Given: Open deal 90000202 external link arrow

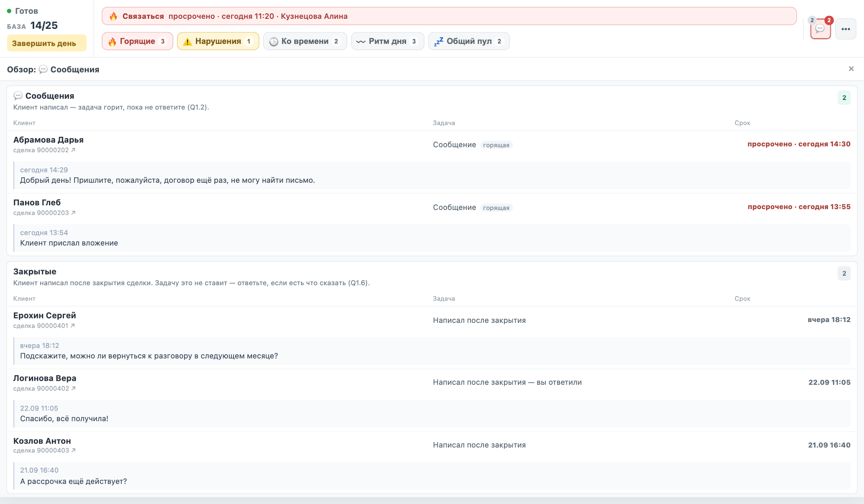Looking at the screenshot, I should click(x=73, y=150).
